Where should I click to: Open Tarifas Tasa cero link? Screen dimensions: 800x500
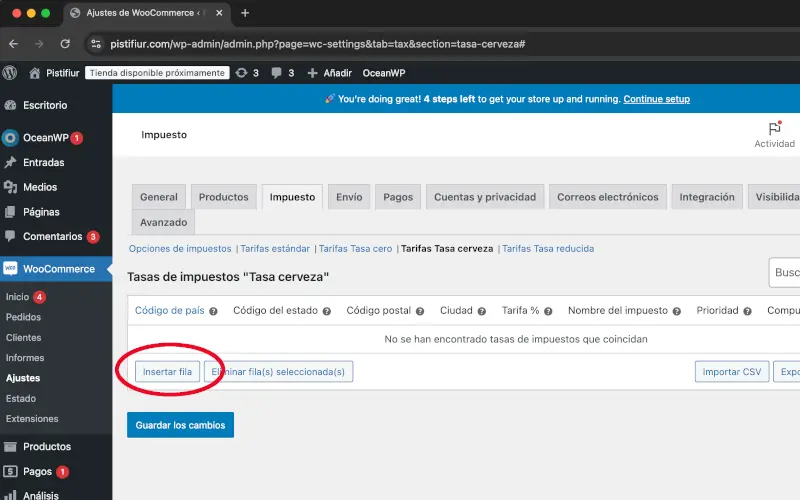click(x=356, y=248)
